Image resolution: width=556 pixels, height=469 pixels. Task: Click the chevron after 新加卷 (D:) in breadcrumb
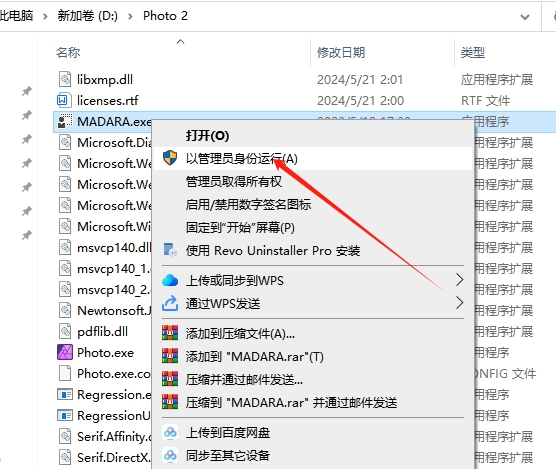[x=130, y=16]
